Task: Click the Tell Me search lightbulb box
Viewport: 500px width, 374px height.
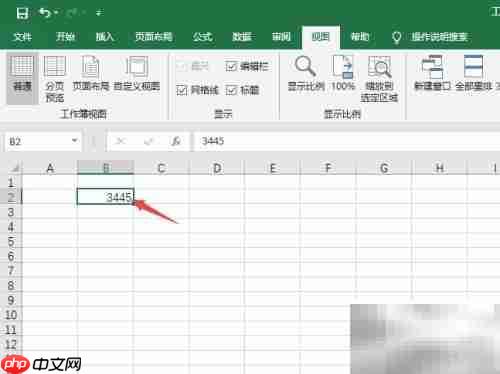Action: tap(430, 37)
